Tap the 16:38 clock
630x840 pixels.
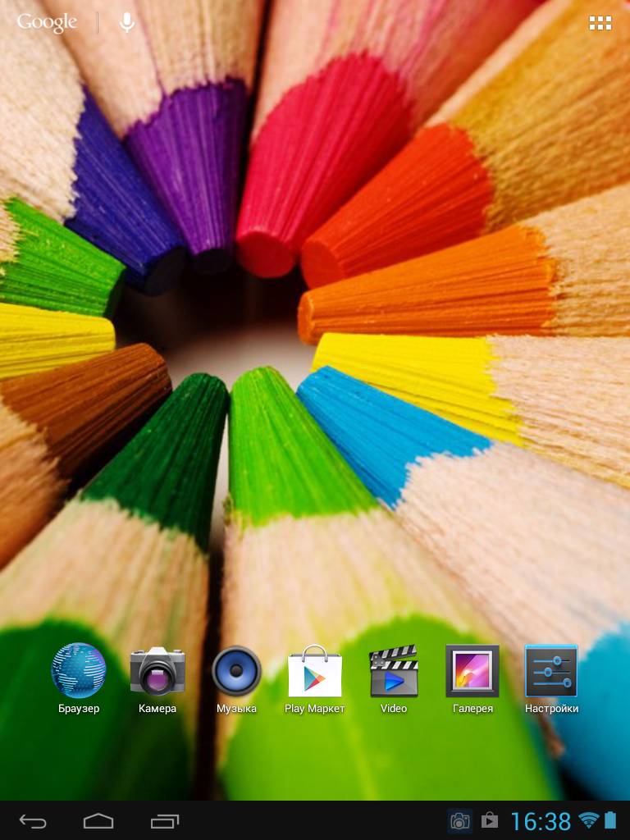point(541,820)
